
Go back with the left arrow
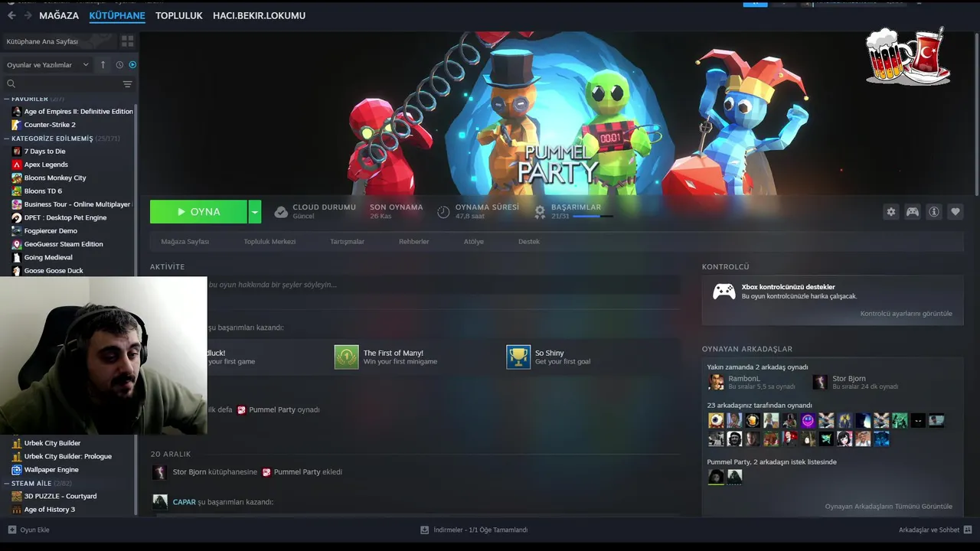(11, 15)
